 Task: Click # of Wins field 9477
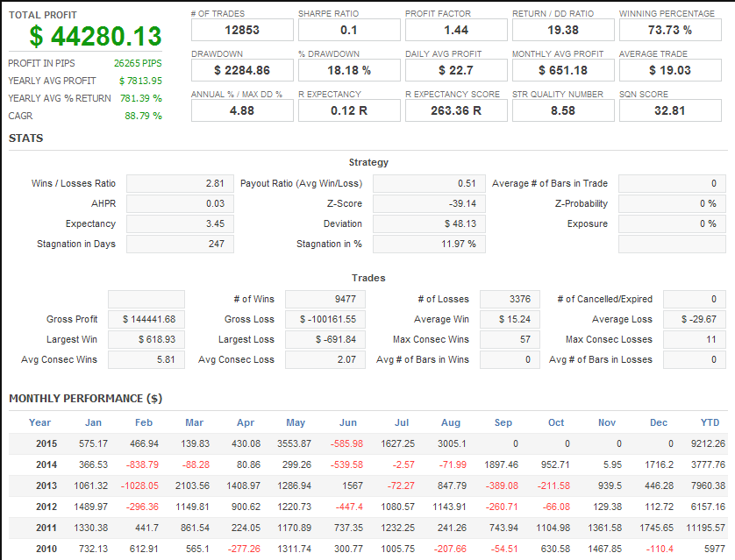coord(325,299)
